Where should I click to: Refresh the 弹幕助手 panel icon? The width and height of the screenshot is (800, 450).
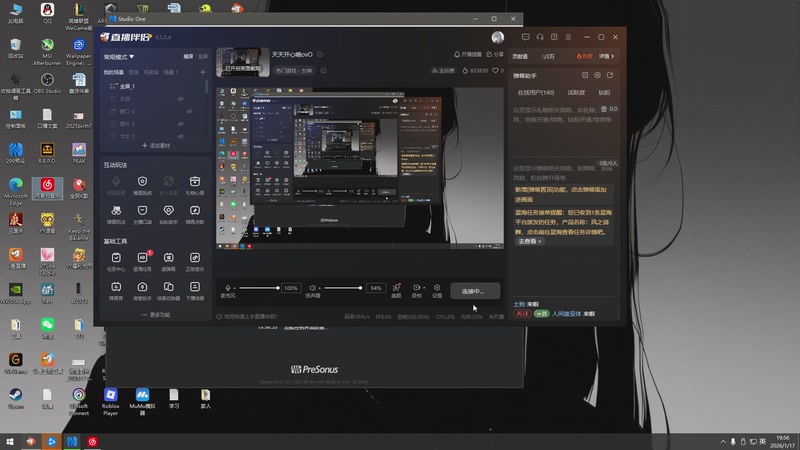pos(610,76)
